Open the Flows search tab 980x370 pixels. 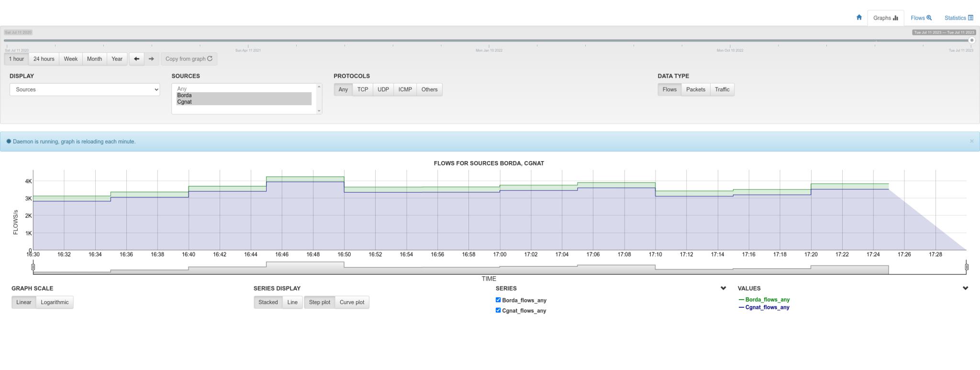click(x=921, y=18)
